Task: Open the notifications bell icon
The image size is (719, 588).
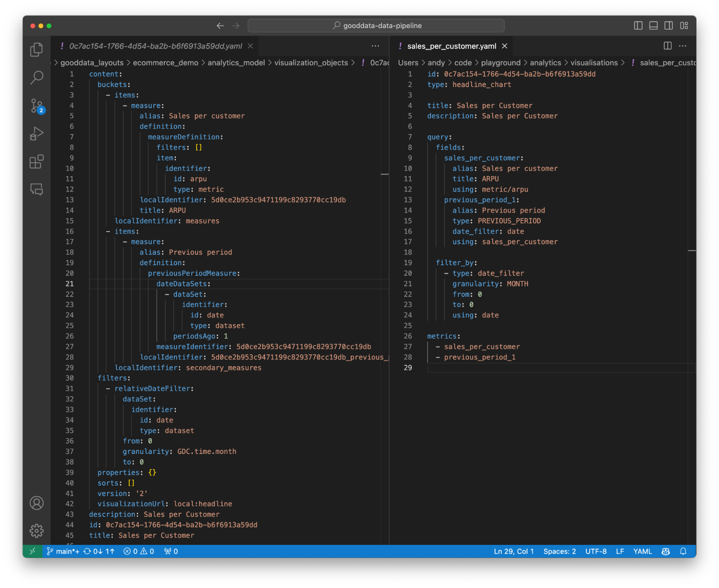Action: tap(683, 551)
